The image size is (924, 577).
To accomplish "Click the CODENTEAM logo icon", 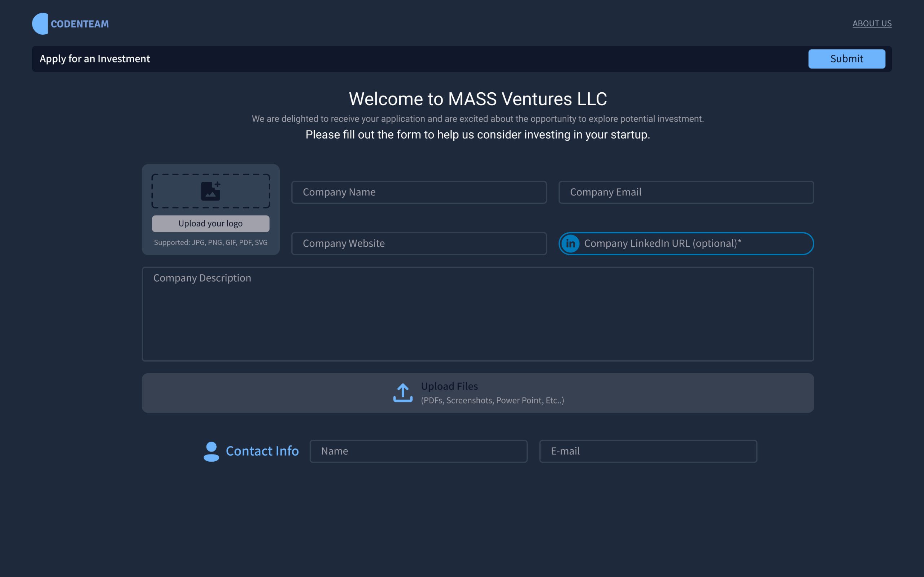I will point(39,23).
